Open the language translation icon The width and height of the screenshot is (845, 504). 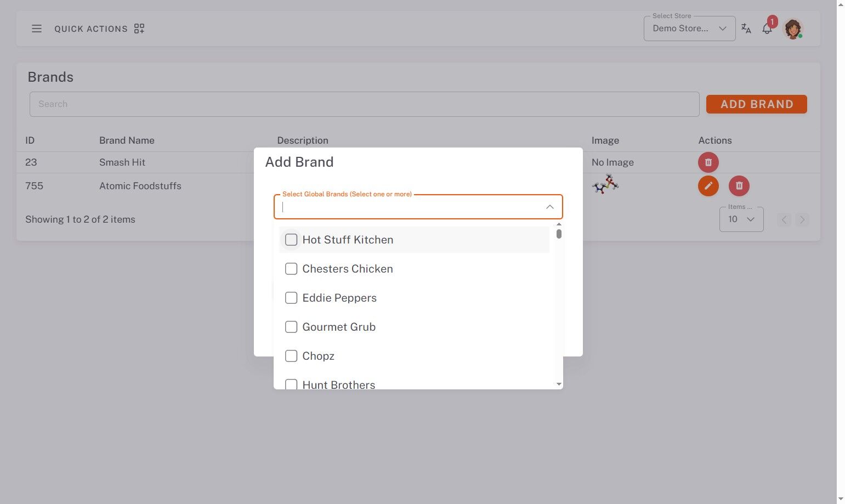coord(746,29)
